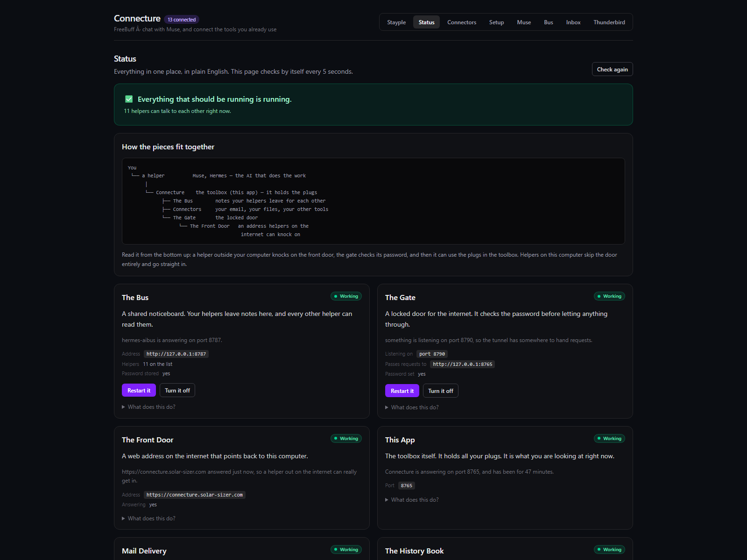
Task: Switch to the Inbox tab
Action: (x=573, y=22)
